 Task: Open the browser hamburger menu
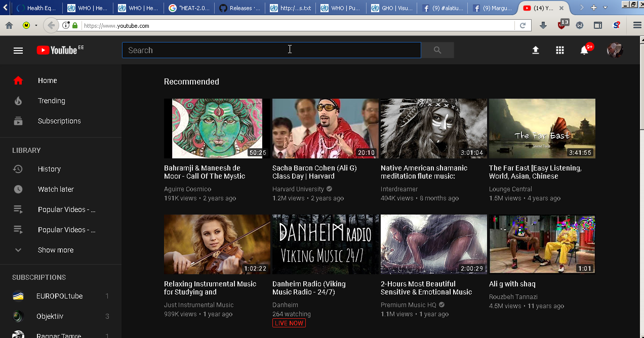(x=637, y=26)
